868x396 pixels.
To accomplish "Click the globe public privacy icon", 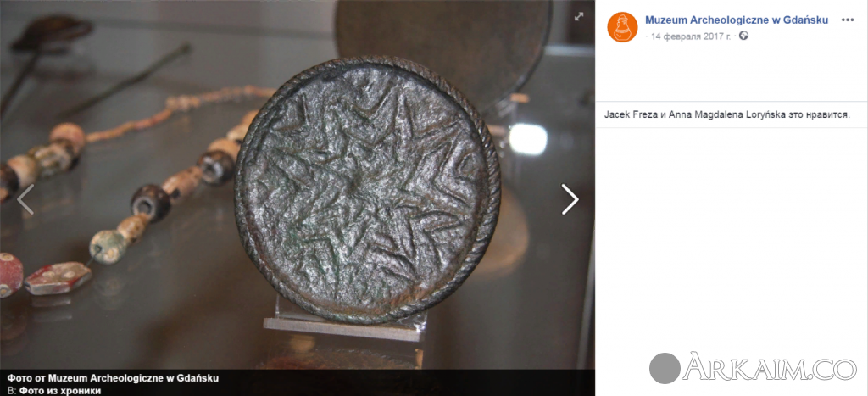I will click(x=743, y=36).
